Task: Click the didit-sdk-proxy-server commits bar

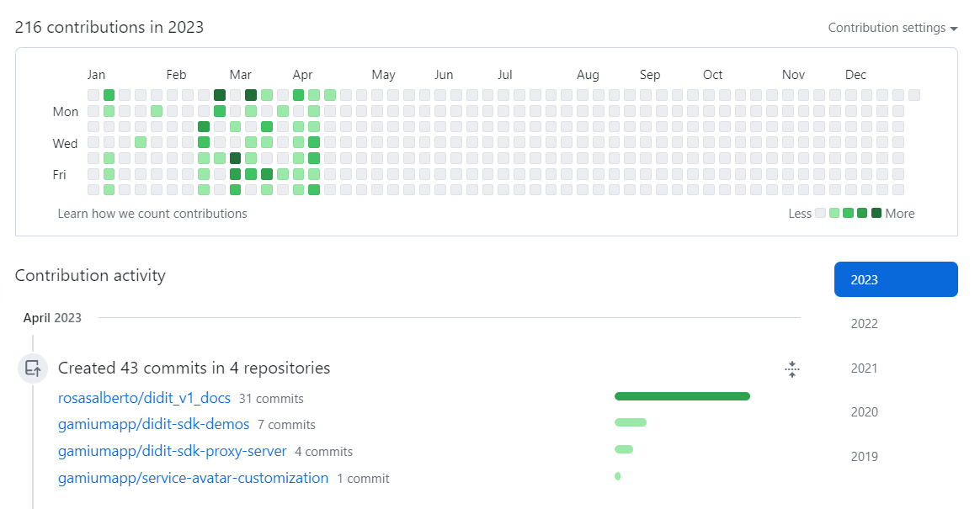Action: 624,449
